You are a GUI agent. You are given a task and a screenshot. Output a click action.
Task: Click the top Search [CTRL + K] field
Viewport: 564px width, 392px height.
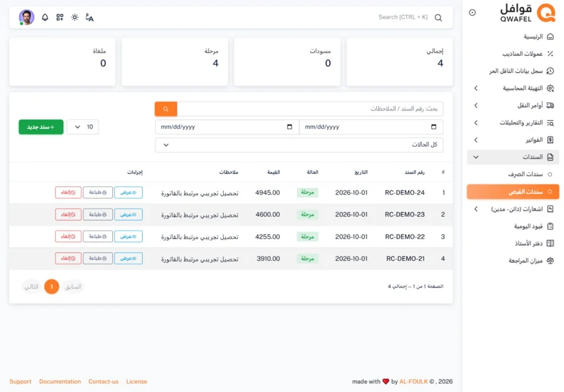pos(403,17)
